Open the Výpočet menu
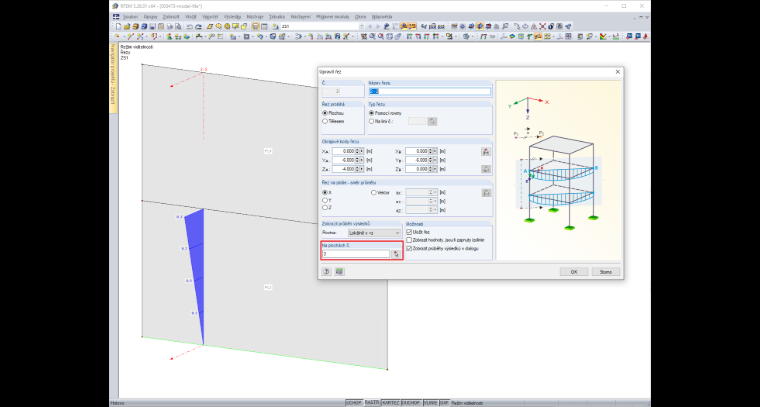 (211, 16)
